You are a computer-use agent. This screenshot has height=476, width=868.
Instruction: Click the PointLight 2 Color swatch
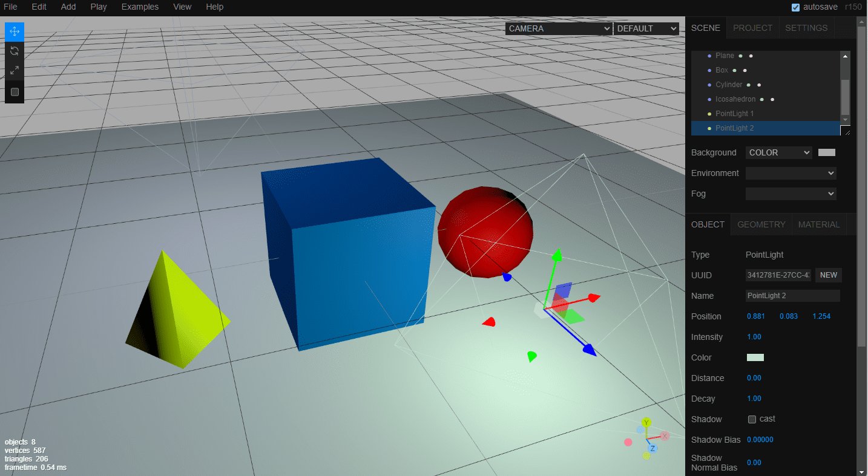tap(755, 357)
